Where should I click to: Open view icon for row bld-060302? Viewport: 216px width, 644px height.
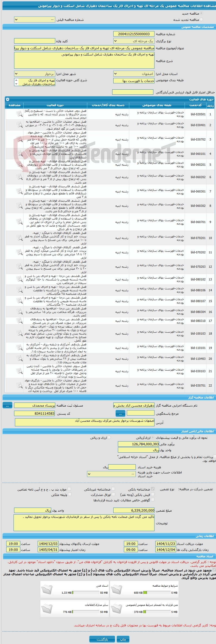coord(19,205)
